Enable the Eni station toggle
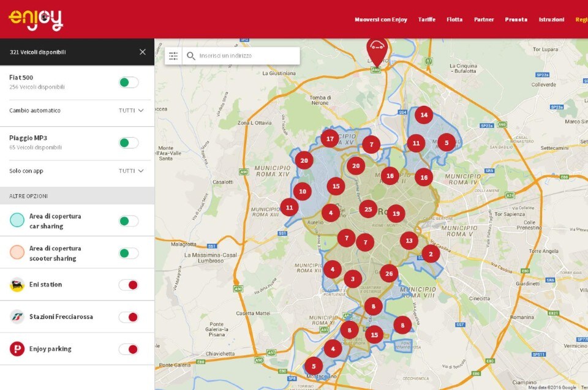This screenshot has height=390, width=588. (x=128, y=285)
